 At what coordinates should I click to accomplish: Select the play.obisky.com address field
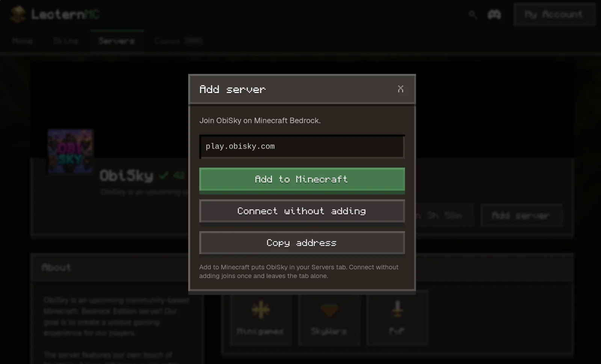pyautogui.click(x=302, y=147)
